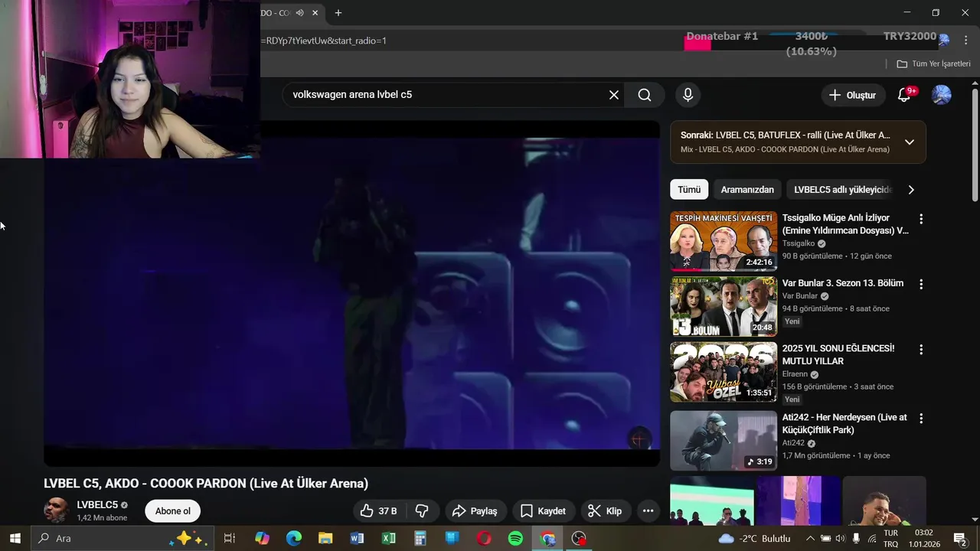Start voice search with the microphone
Viewport: 980px width, 551px height.
tap(688, 95)
